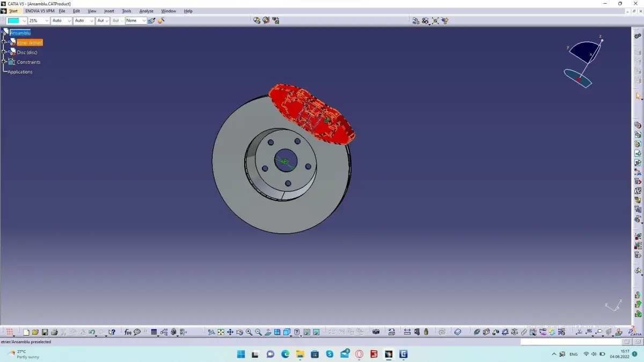
Task: Activate the Normal View icon
Action: click(x=268, y=332)
